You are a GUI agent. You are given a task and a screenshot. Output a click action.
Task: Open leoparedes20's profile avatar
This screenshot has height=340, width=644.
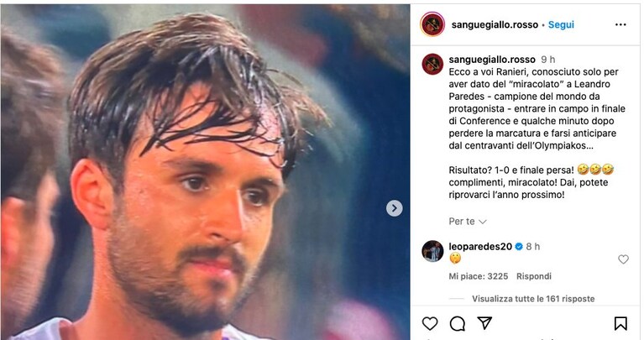pos(432,251)
